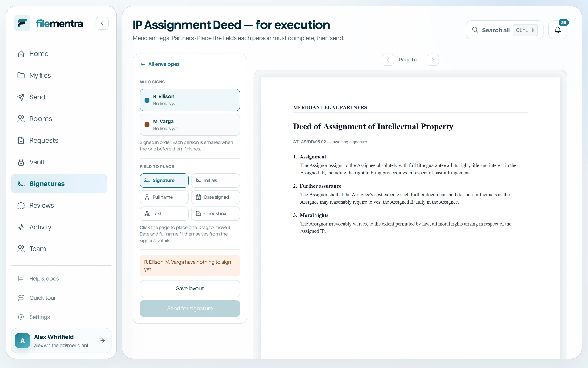Image resolution: width=588 pixels, height=368 pixels.
Task: Go to next document page
Action: pos(433,60)
